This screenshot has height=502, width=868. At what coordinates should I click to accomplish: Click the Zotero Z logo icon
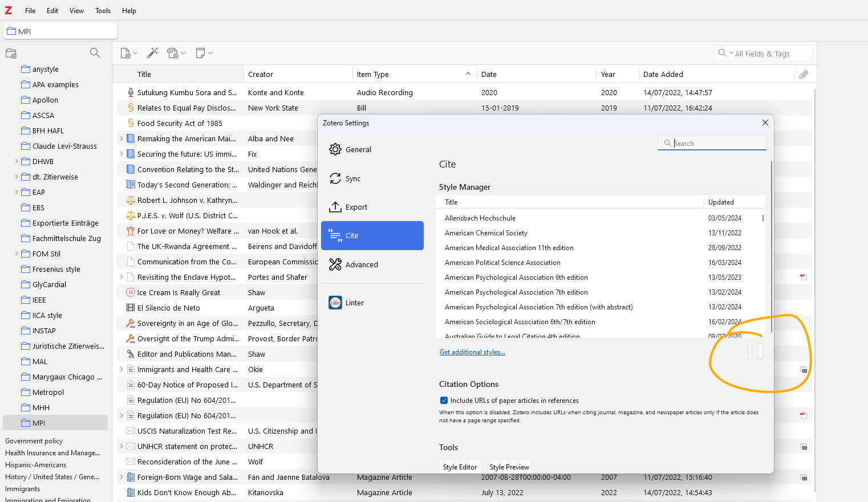coord(9,10)
